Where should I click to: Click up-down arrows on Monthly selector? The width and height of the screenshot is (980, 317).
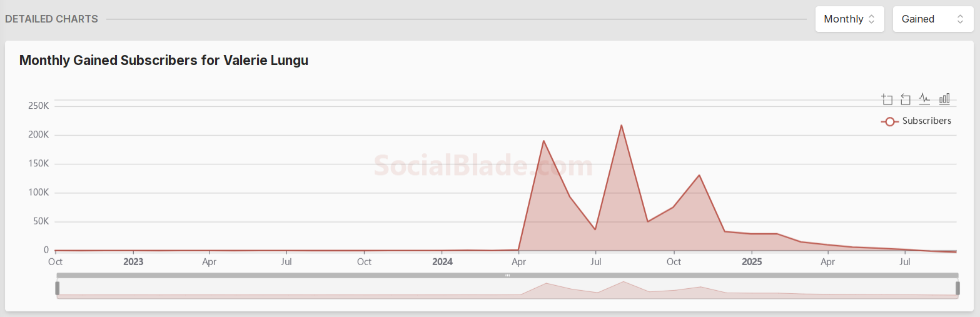pos(871,19)
